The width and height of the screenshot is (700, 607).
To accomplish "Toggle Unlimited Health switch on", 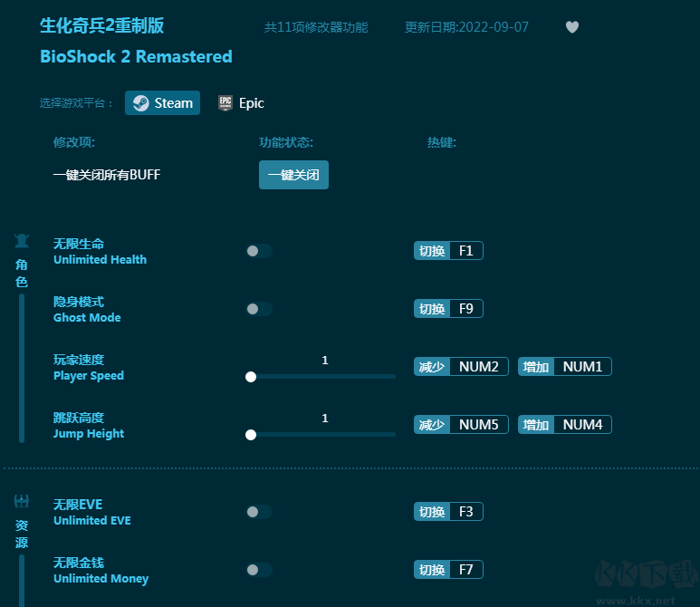I will tap(259, 251).
